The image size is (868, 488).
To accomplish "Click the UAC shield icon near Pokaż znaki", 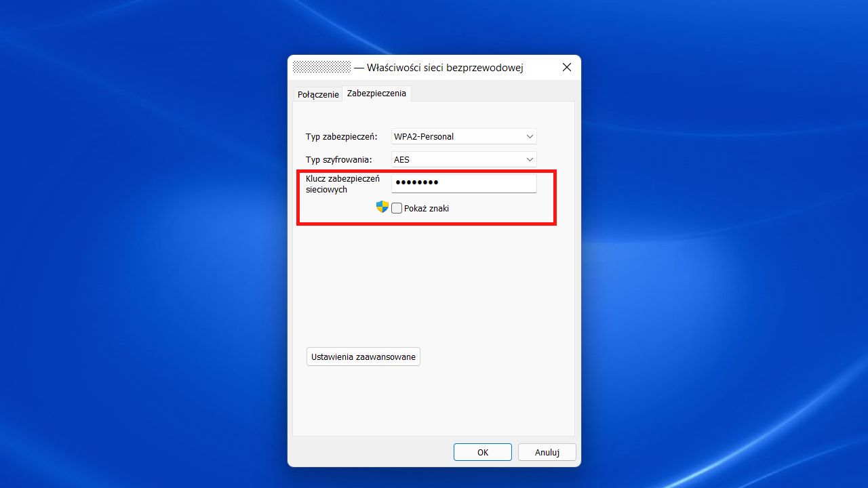I will point(382,207).
